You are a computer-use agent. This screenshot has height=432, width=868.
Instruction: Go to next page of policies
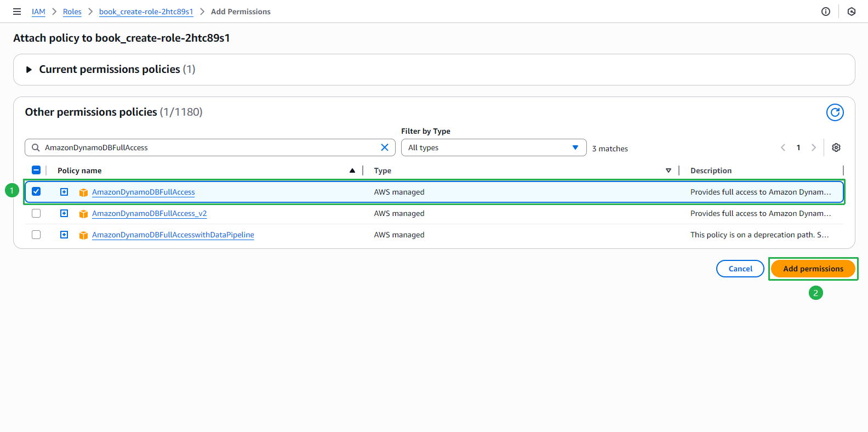point(814,147)
